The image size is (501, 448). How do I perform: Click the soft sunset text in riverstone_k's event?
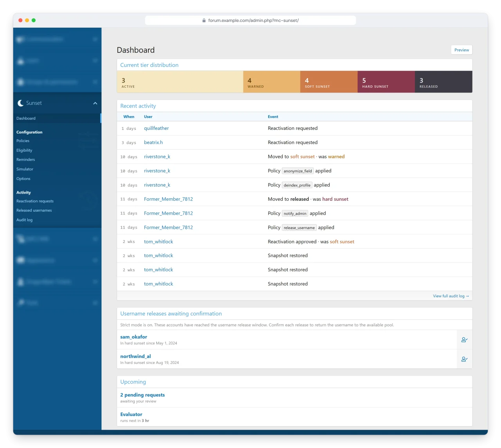pyautogui.click(x=303, y=157)
